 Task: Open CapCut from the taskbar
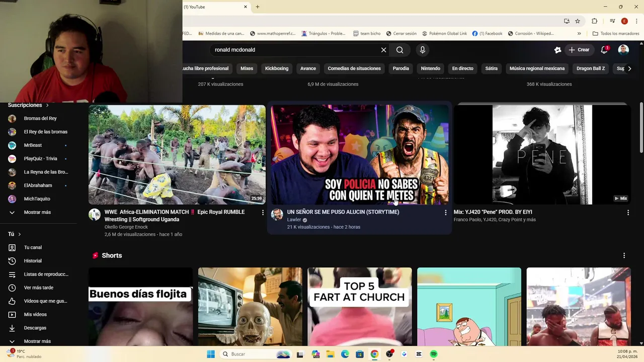(x=419, y=354)
